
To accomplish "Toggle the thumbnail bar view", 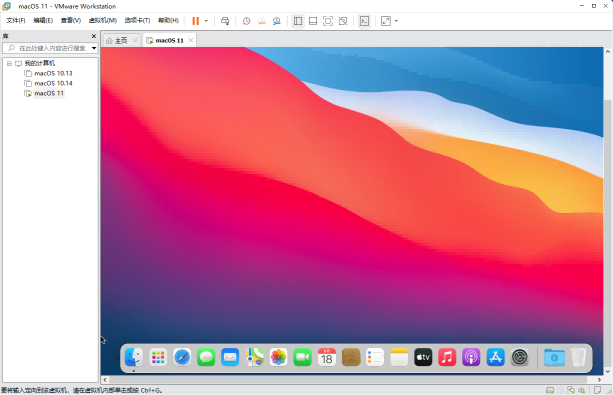I will tap(313, 21).
